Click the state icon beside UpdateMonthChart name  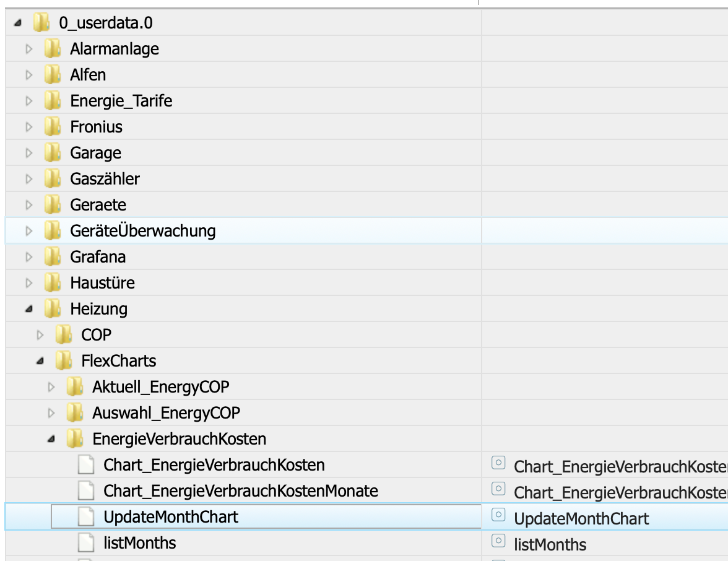pyautogui.click(x=498, y=515)
